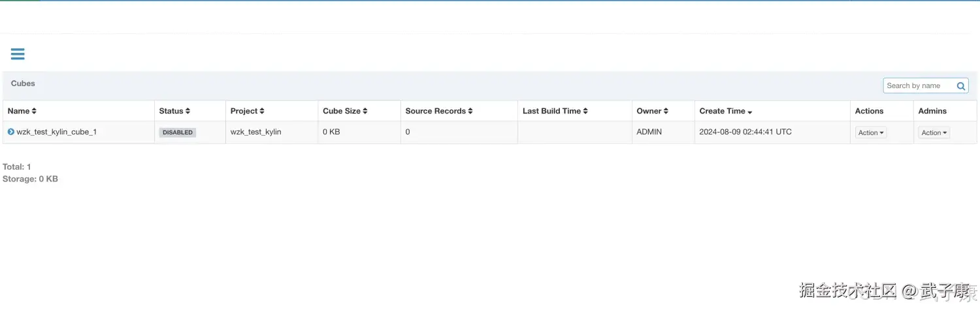Image resolution: width=980 pixels, height=310 pixels.
Task: Open the Admins column Action dropdown
Action: point(934,132)
